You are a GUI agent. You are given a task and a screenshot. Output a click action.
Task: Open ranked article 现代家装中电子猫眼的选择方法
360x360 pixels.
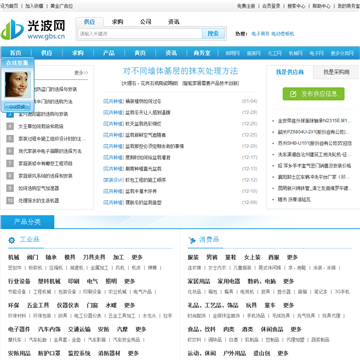[x=50, y=151]
